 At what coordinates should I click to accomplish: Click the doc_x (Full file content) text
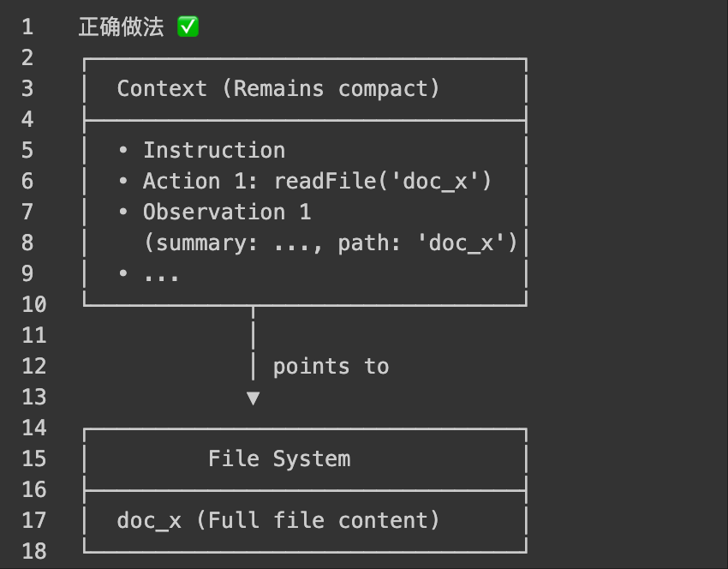278,521
